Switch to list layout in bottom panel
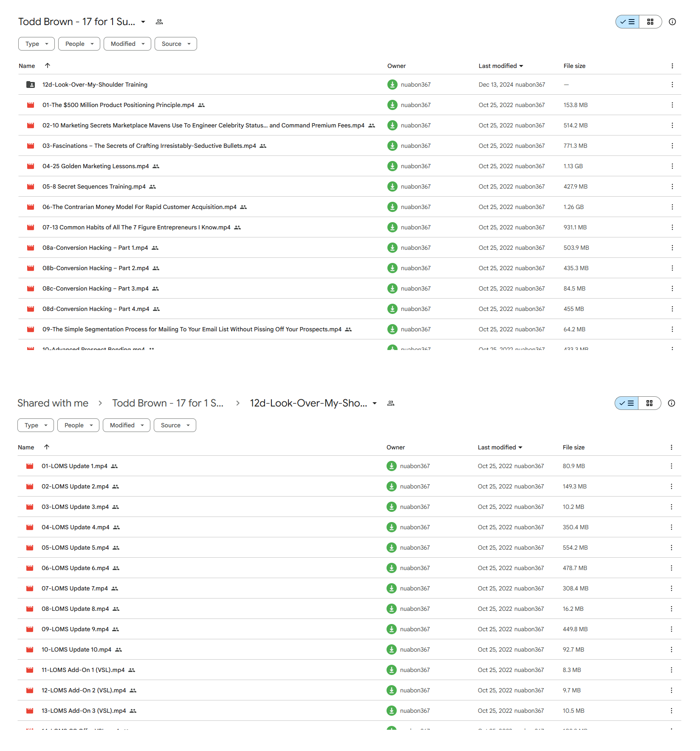Viewport: 700px width, 751px height. tap(627, 403)
